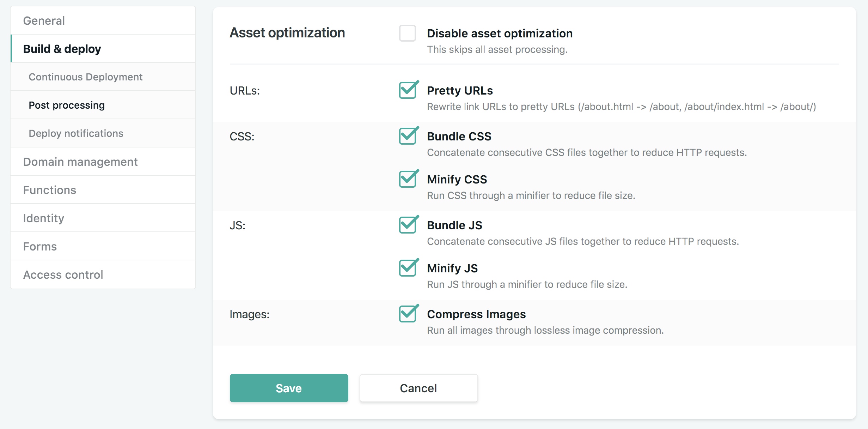
Task: Uncheck the Bundle JS option
Action: click(408, 225)
